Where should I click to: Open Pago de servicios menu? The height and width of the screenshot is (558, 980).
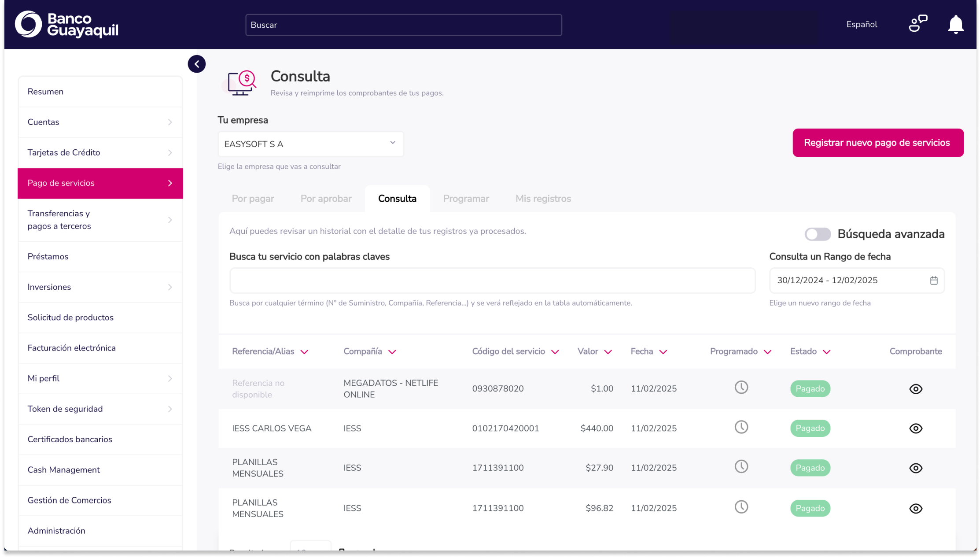click(100, 183)
